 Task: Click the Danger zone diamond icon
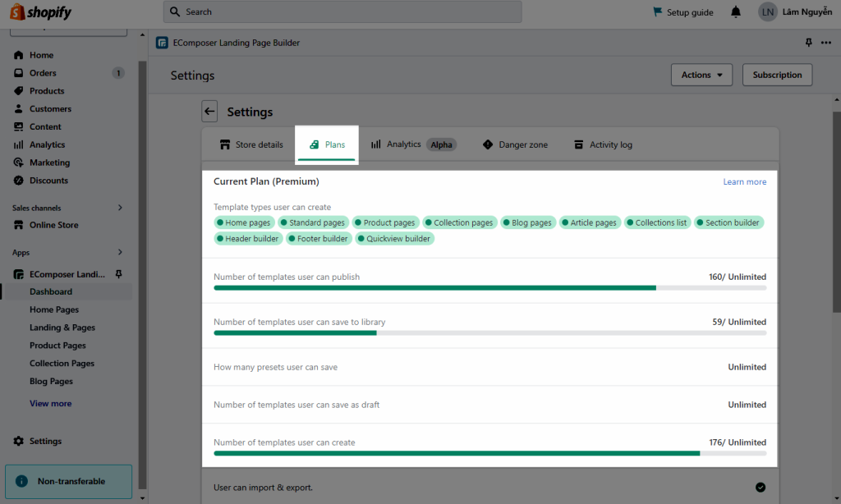click(x=488, y=144)
